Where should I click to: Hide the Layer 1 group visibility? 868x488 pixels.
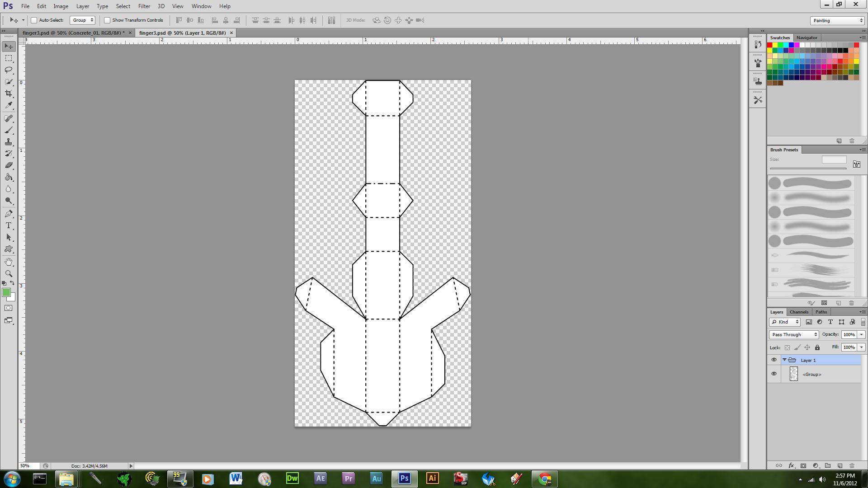tap(774, 360)
